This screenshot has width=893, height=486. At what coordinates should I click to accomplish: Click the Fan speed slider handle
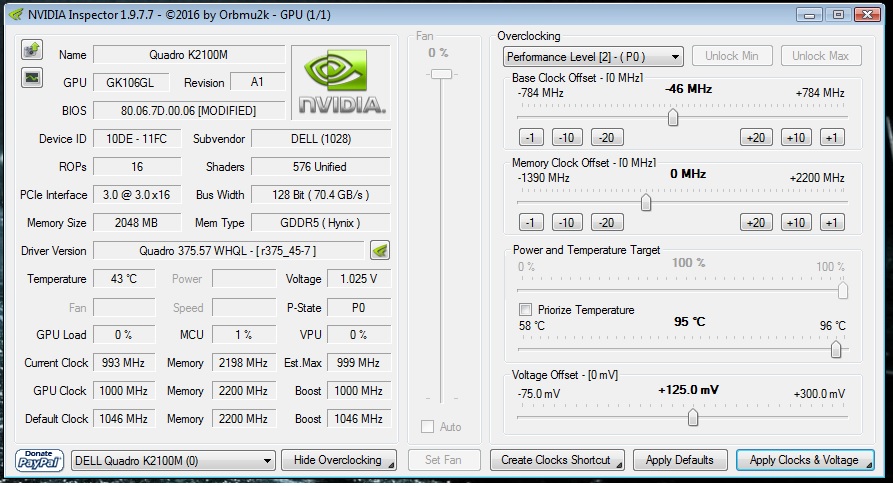[x=441, y=74]
